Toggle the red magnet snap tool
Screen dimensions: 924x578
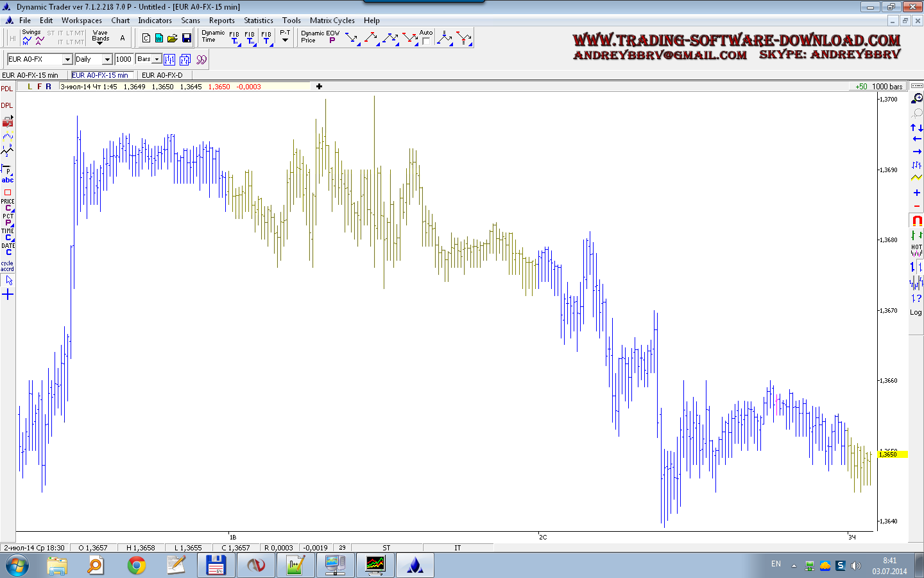click(917, 220)
